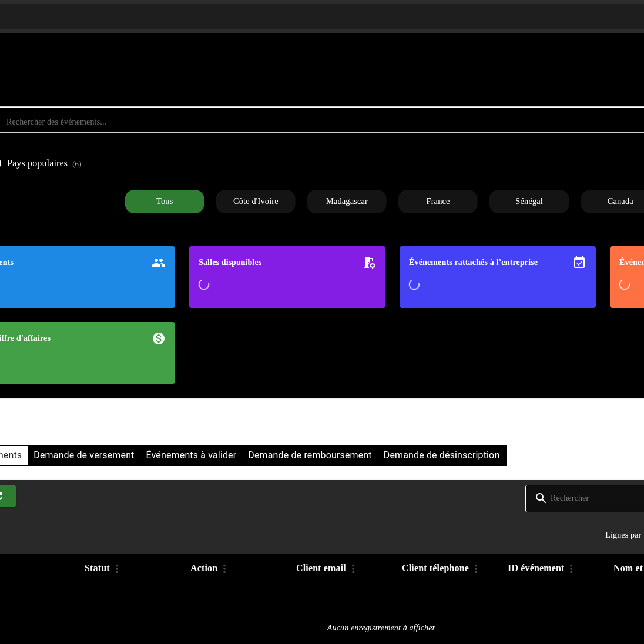
Task: Go to the Demande de remboursement tab
Action: tap(310, 455)
